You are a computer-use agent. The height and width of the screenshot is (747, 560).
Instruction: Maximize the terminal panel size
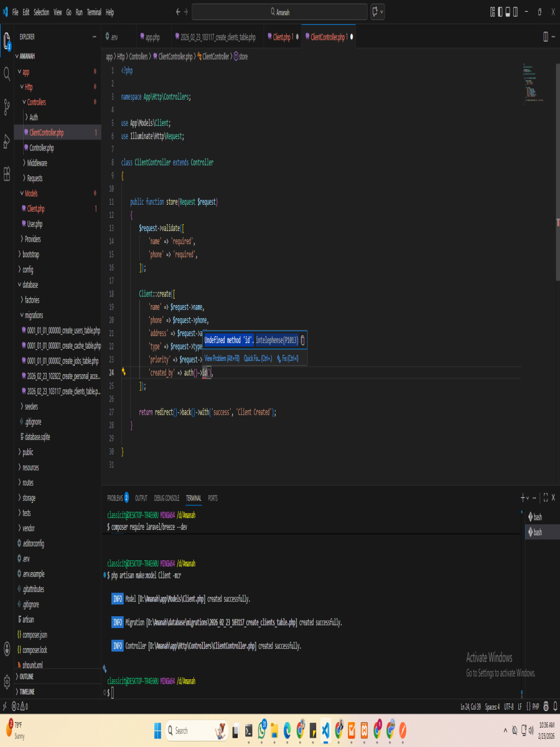pyautogui.click(x=545, y=497)
